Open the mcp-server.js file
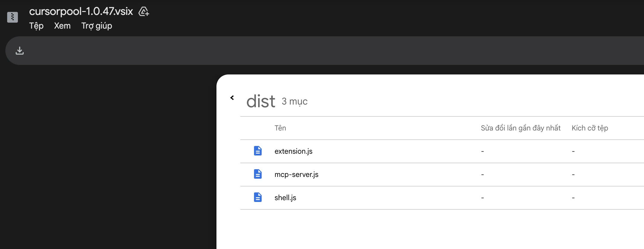Image resolution: width=644 pixels, height=249 pixels. coord(296,175)
